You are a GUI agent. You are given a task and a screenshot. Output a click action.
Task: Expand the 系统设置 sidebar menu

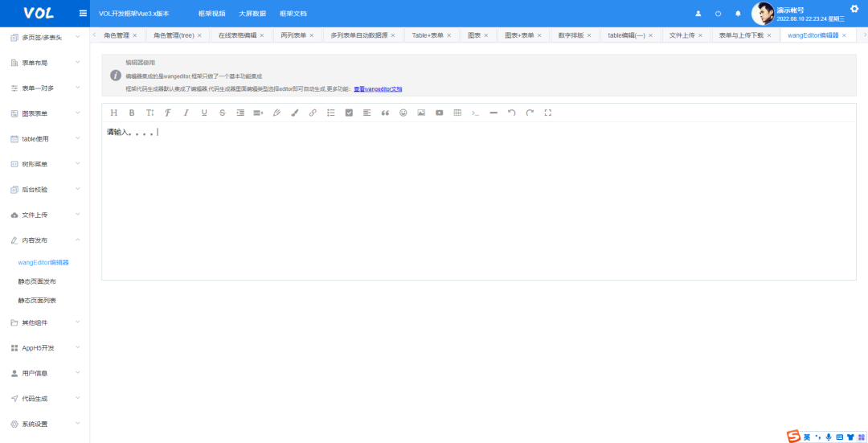[45, 425]
